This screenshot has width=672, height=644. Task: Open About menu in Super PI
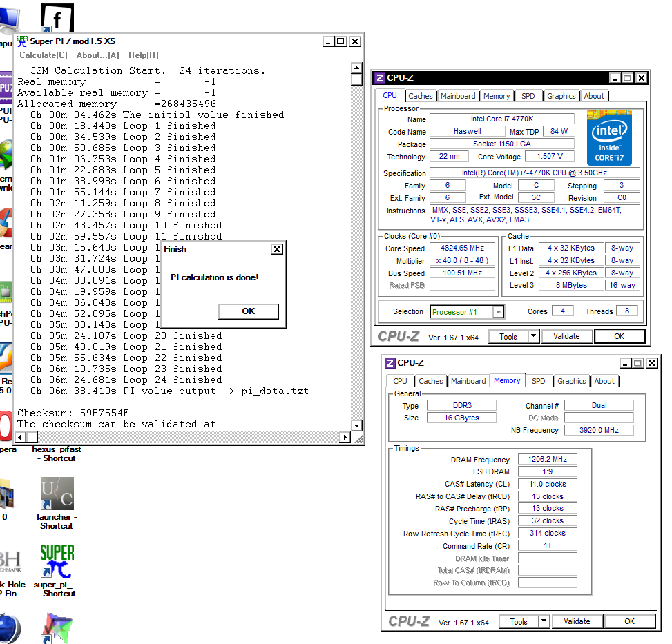tap(97, 55)
